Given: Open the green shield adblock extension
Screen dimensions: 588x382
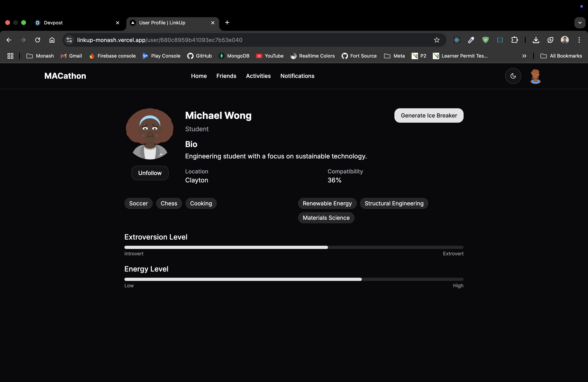Looking at the screenshot, I should pyautogui.click(x=485, y=40).
